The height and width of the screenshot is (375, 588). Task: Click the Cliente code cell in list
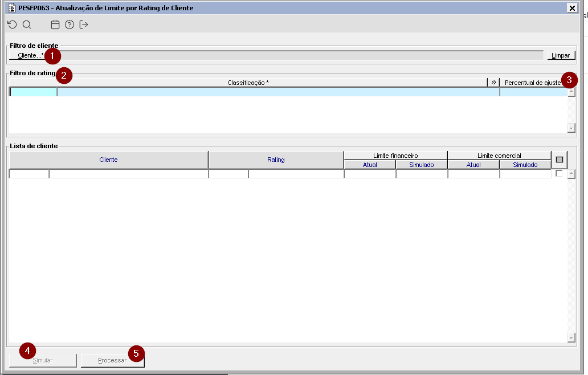point(29,174)
